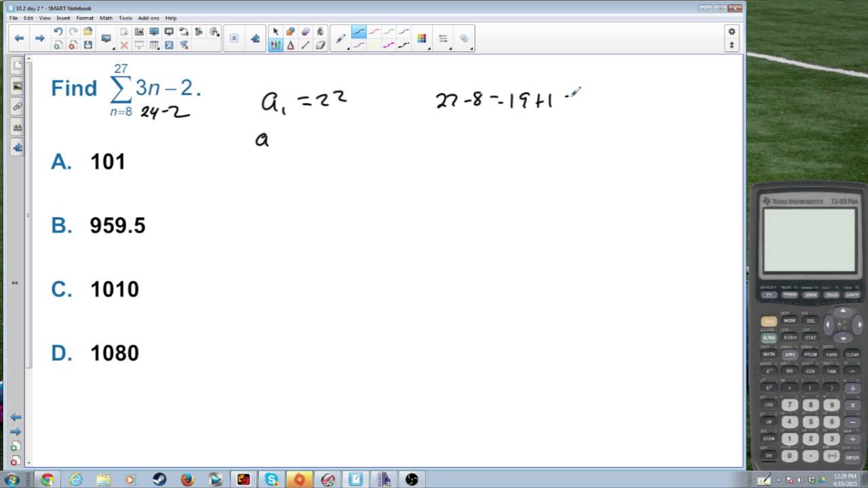Viewport: 868px width, 488px height.
Task: Save the notebook with the floppy icon
Action: click(87, 45)
